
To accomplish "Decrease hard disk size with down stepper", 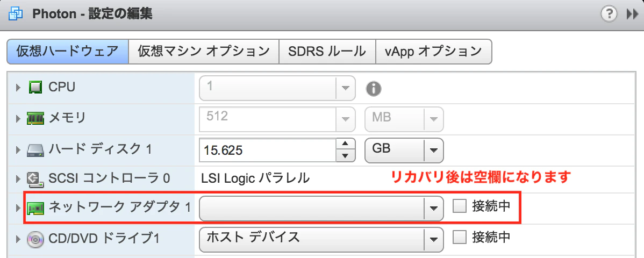I will tap(346, 156).
